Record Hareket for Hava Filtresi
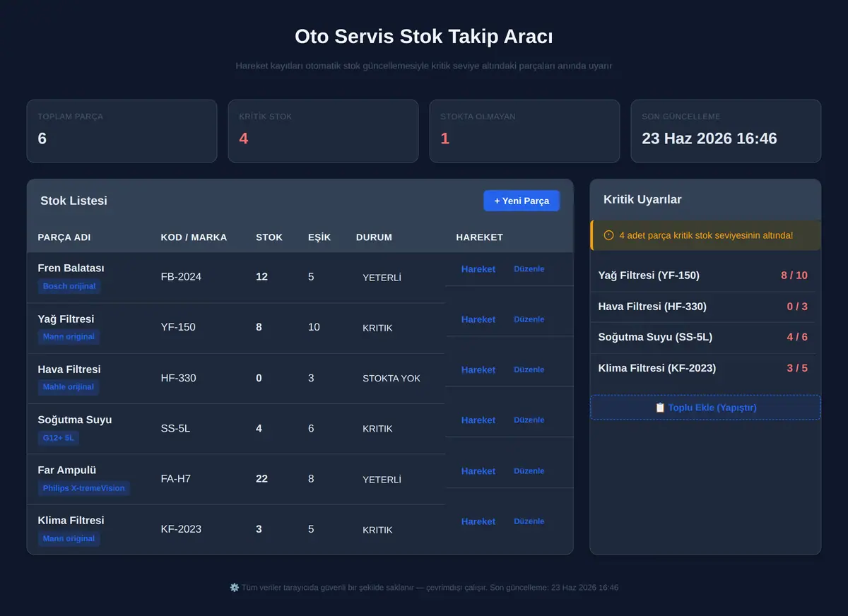This screenshot has width=848, height=616. pyautogui.click(x=478, y=369)
